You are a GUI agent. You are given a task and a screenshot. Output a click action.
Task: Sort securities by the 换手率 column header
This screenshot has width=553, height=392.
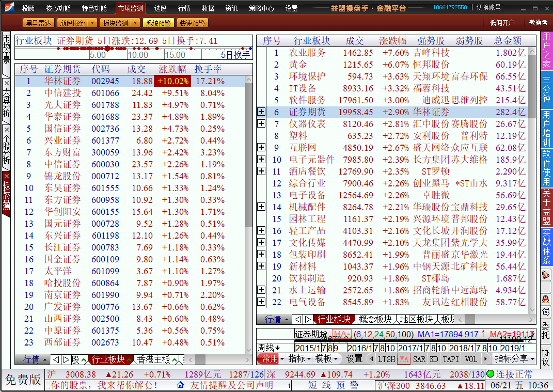(x=208, y=69)
